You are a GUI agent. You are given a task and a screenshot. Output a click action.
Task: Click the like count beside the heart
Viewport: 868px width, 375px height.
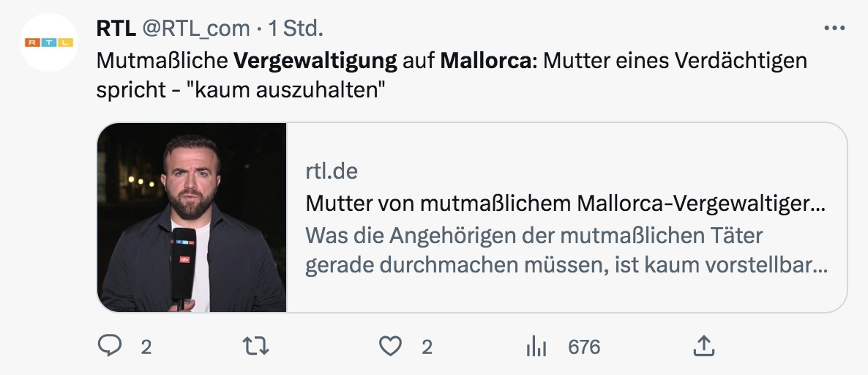[x=427, y=346]
